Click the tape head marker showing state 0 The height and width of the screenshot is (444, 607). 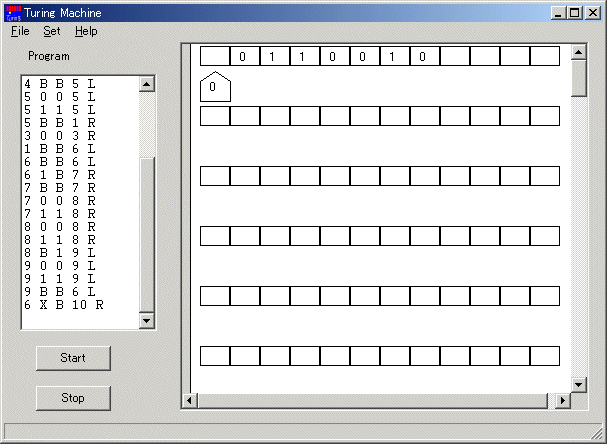(x=215, y=87)
